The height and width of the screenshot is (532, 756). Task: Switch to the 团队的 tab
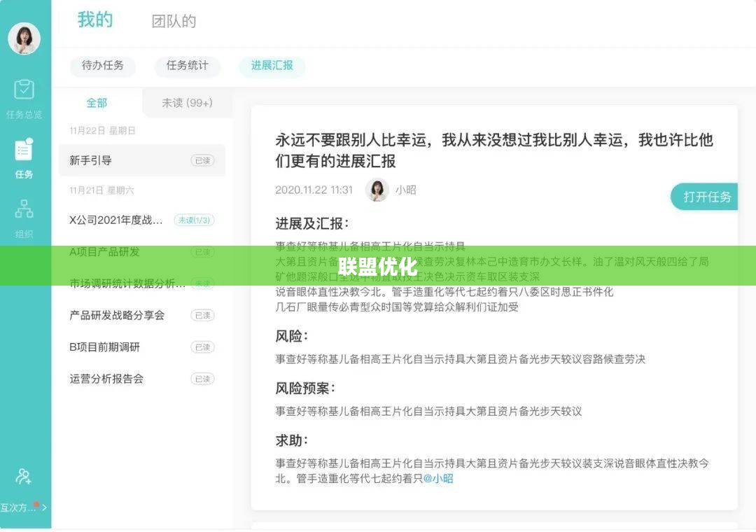[174, 21]
